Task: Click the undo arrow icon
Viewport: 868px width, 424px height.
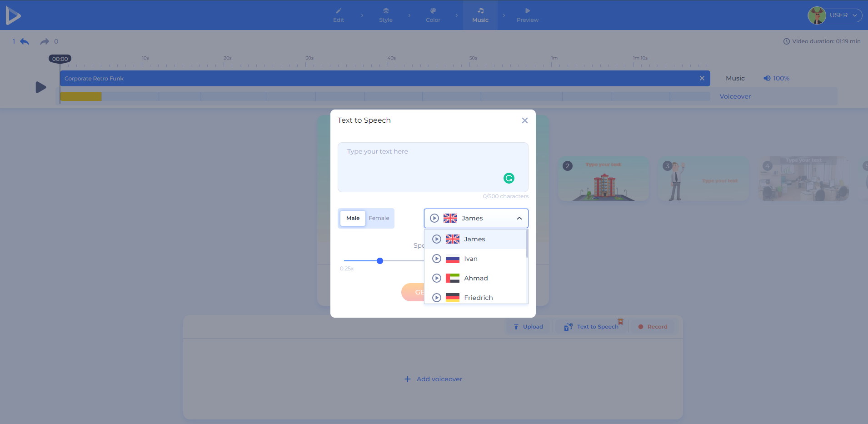Action: [x=24, y=41]
